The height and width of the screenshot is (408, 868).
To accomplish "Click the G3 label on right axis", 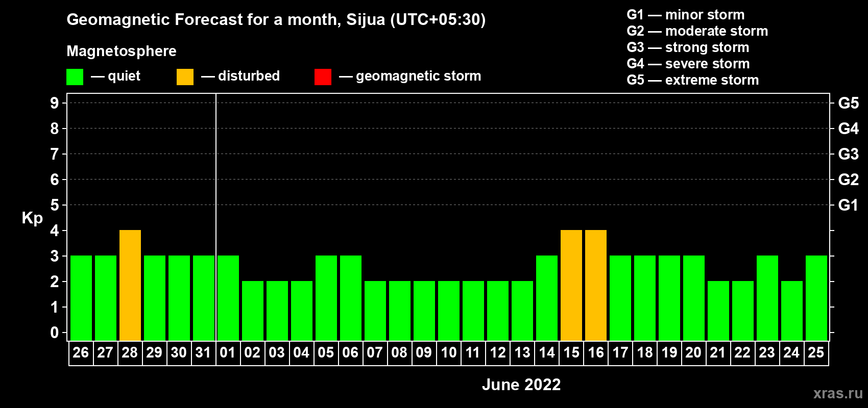I will pos(849,154).
